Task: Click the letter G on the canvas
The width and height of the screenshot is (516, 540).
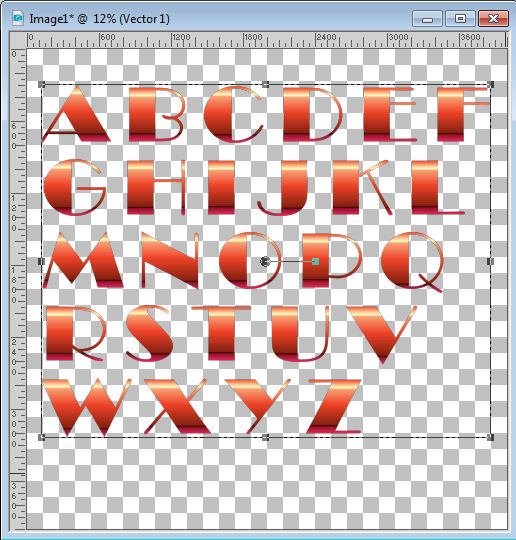Action: coord(75,187)
